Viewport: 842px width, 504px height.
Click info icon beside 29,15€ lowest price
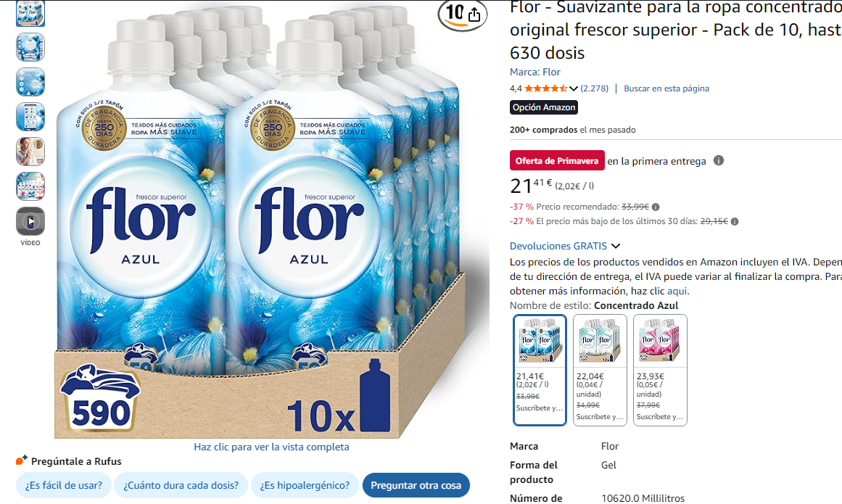735,221
